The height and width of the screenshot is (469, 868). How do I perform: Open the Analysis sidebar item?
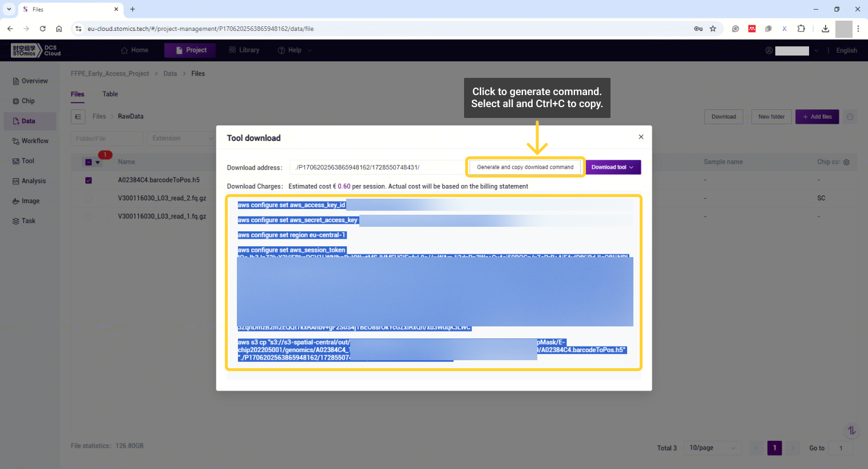[x=33, y=181]
